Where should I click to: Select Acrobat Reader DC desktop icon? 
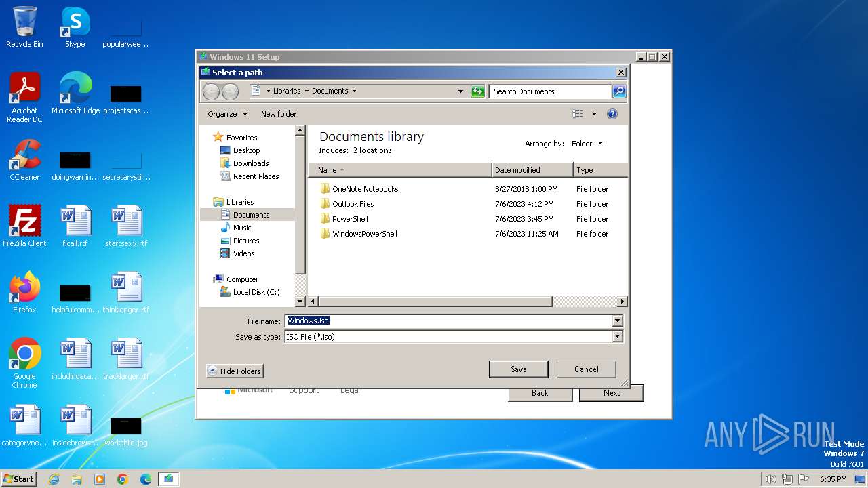coord(24,98)
